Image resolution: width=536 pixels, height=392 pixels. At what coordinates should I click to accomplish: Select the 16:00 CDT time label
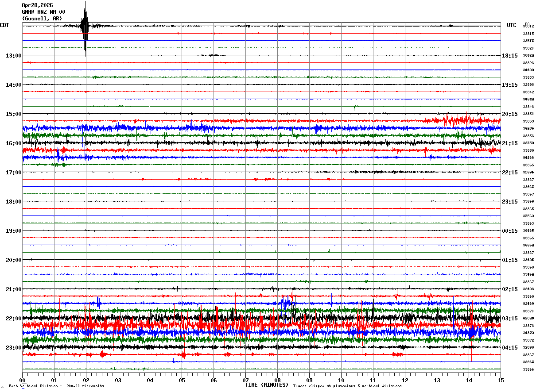click(13, 143)
